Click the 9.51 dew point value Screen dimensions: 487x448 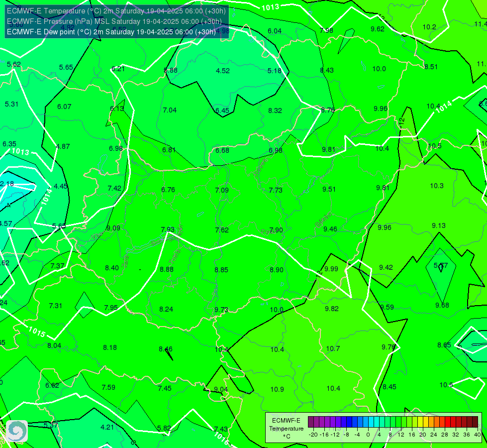(x=329, y=189)
